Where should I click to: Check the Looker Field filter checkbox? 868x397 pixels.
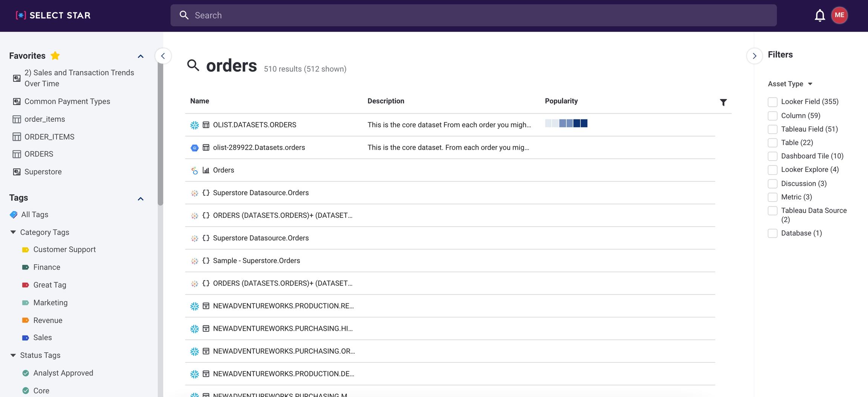pos(772,102)
